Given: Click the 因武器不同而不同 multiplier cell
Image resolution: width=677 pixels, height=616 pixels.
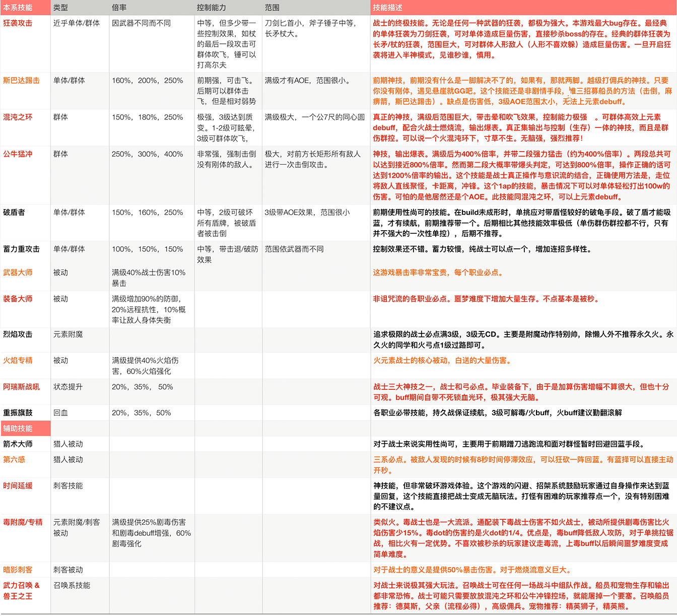Looking at the screenshot, I should [152, 44].
